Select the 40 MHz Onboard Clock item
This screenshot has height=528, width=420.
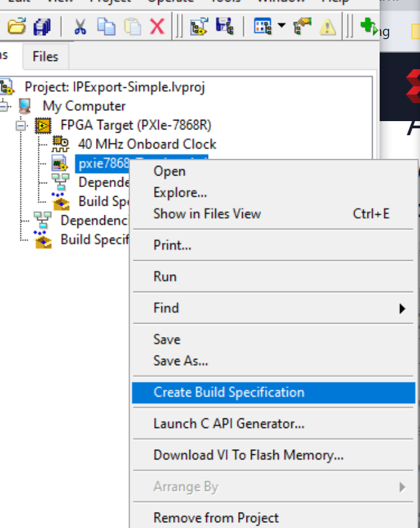147,144
